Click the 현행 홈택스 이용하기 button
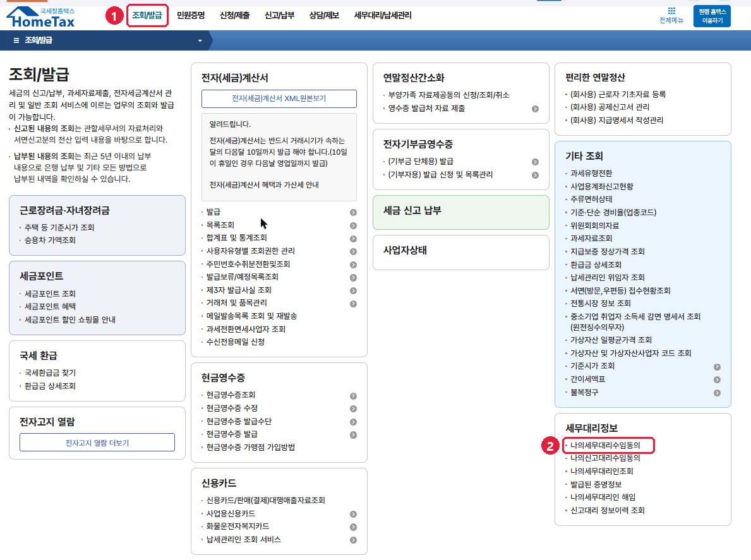Viewport: 751px width, 560px height. coord(712,16)
